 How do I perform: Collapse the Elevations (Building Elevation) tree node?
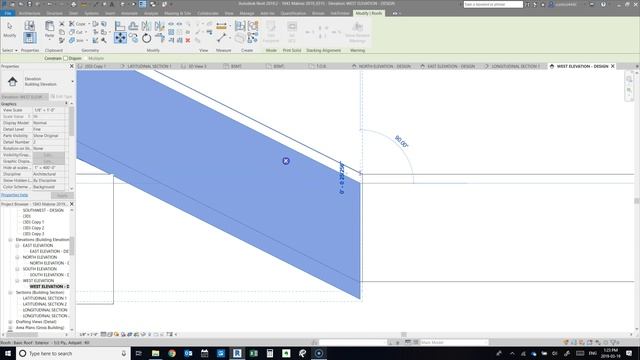coord(11,240)
